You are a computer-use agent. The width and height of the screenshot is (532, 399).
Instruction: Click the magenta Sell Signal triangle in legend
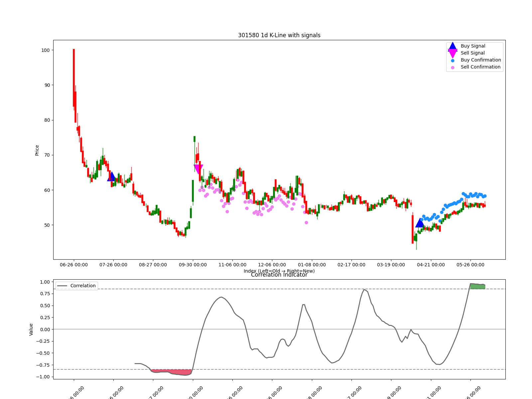pyautogui.click(x=453, y=53)
